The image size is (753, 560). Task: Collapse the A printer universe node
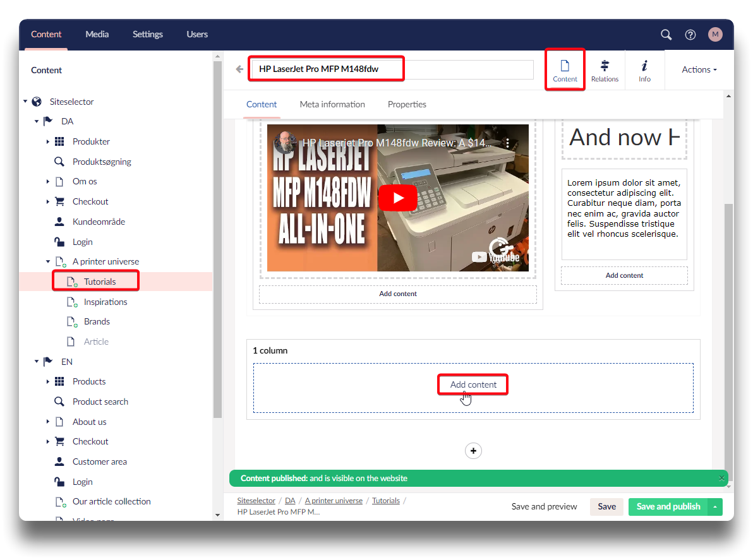[x=47, y=261]
